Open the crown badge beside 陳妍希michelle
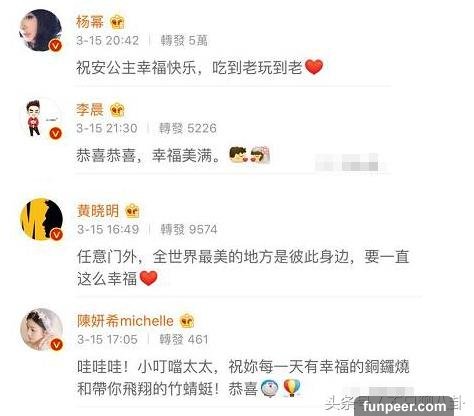 click(x=187, y=321)
